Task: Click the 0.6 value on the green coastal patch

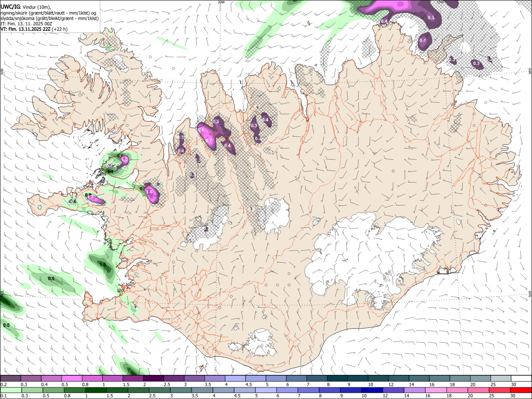Action: (73, 201)
